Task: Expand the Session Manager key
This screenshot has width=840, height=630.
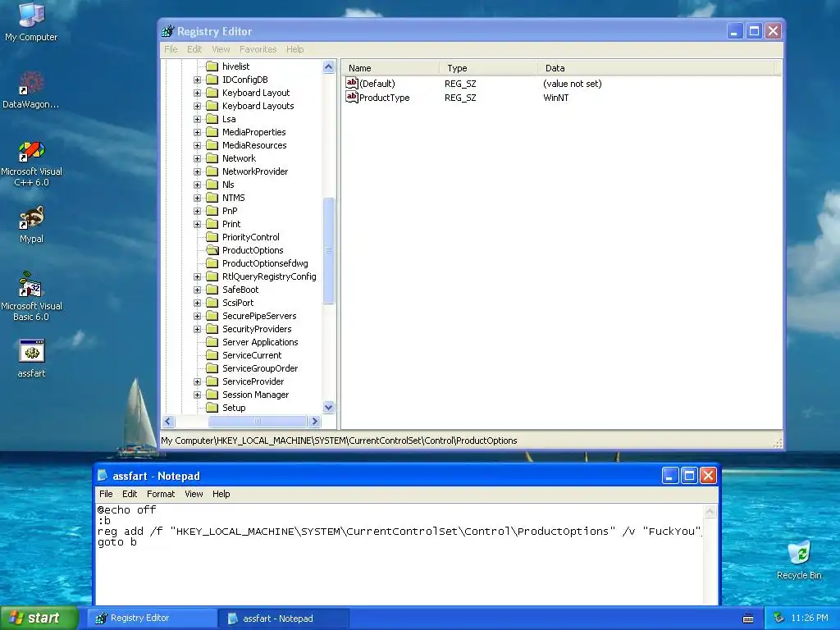Action: [197, 395]
